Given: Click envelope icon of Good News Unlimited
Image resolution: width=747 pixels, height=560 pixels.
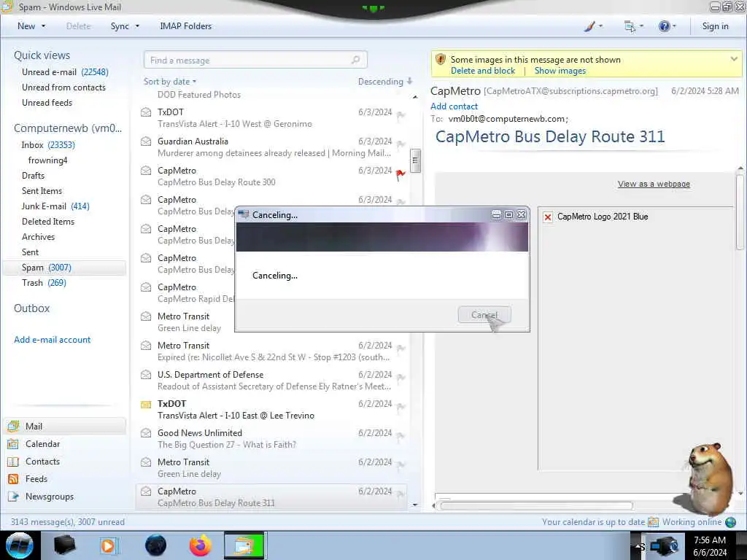Looking at the screenshot, I should (x=146, y=433).
